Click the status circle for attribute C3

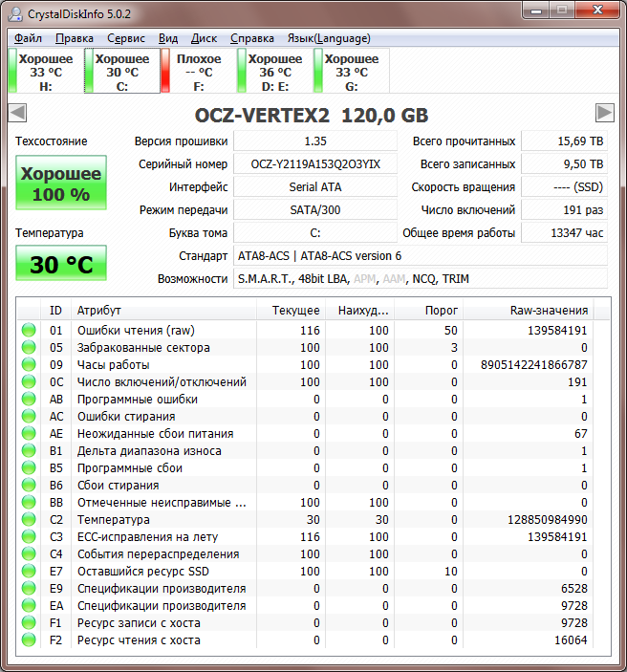coord(29,536)
